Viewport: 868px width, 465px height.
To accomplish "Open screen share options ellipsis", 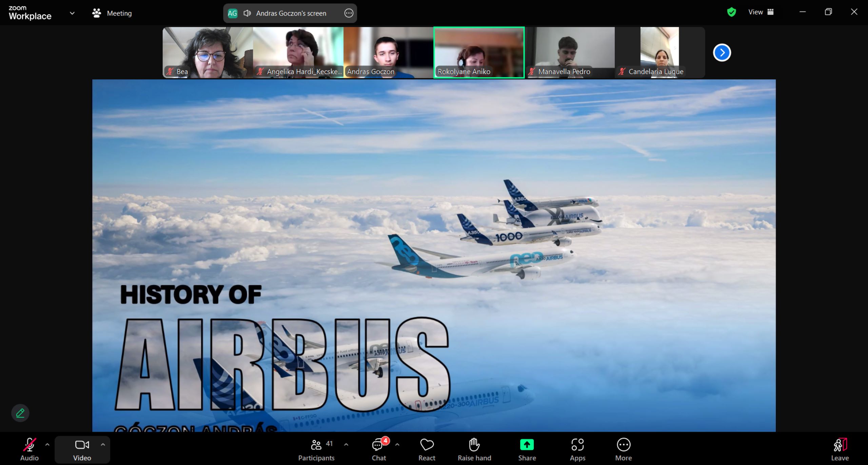I will point(349,13).
